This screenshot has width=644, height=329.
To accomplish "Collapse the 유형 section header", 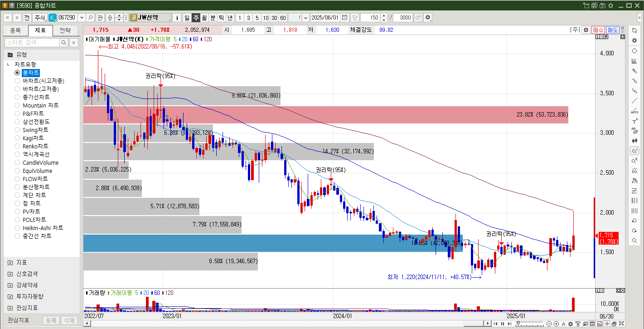I will click(42, 54).
